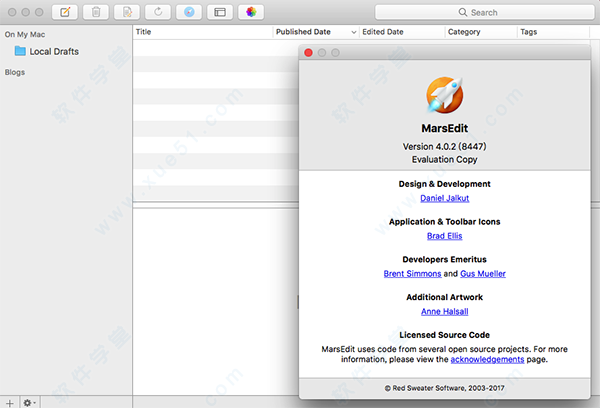Click the Evaluation Copy text

click(445, 160)
